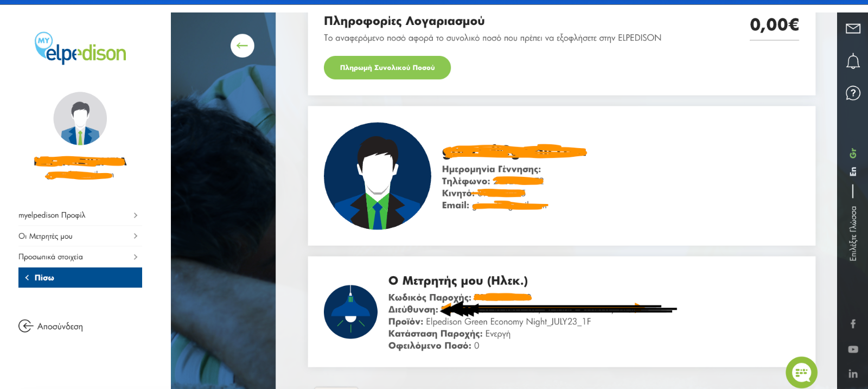Click Ο Μετρητής μου (Ηλεκ.) heading
Screen dimensions: 868x389
(458, 280)
